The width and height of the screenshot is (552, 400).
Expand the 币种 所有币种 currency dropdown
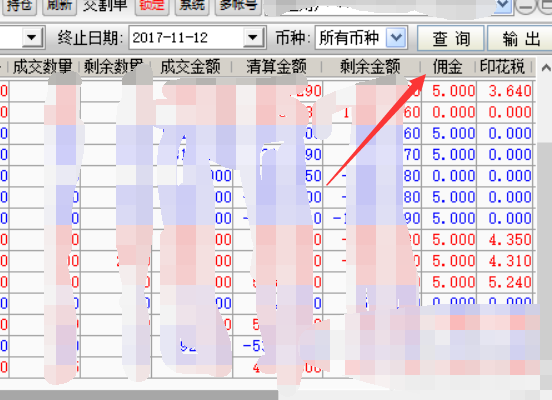[x=396, y=37]
